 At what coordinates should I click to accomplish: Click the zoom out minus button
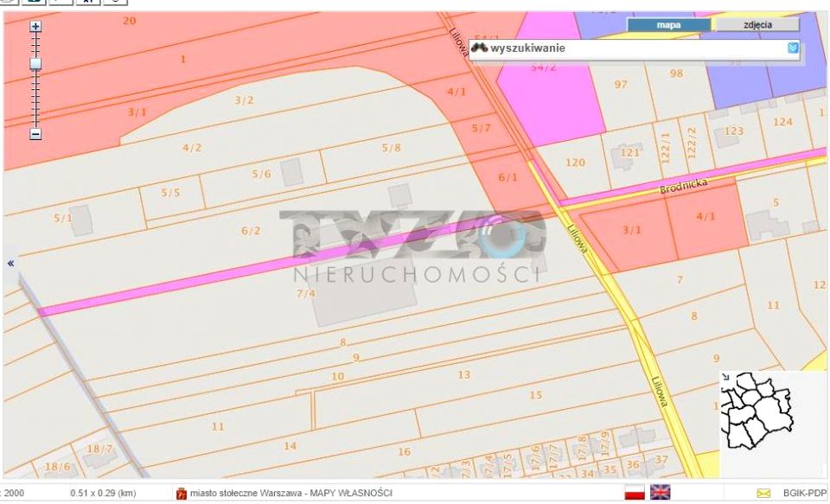point(35,134)
